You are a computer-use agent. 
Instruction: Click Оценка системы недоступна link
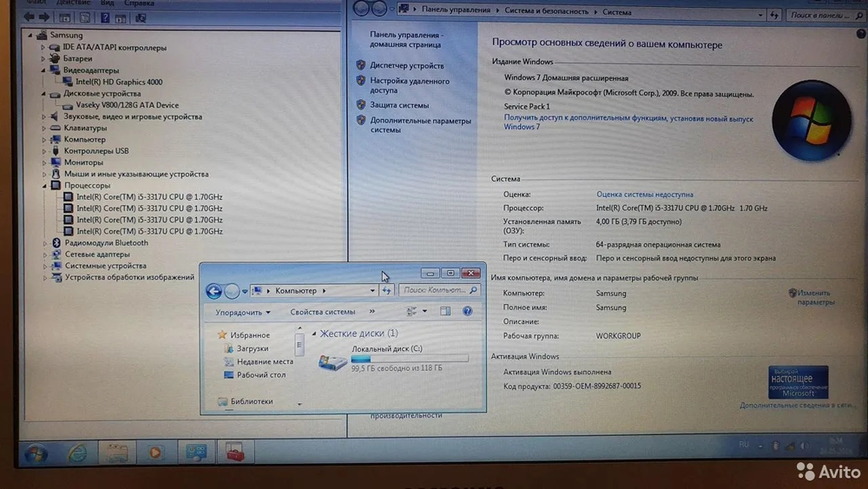point(644,195)
